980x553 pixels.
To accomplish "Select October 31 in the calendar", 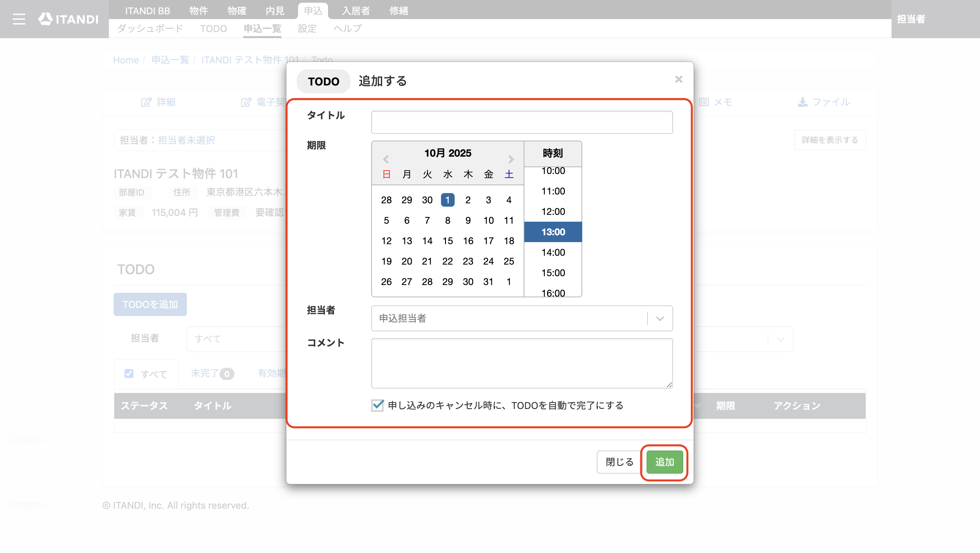I will coord(488,282).
